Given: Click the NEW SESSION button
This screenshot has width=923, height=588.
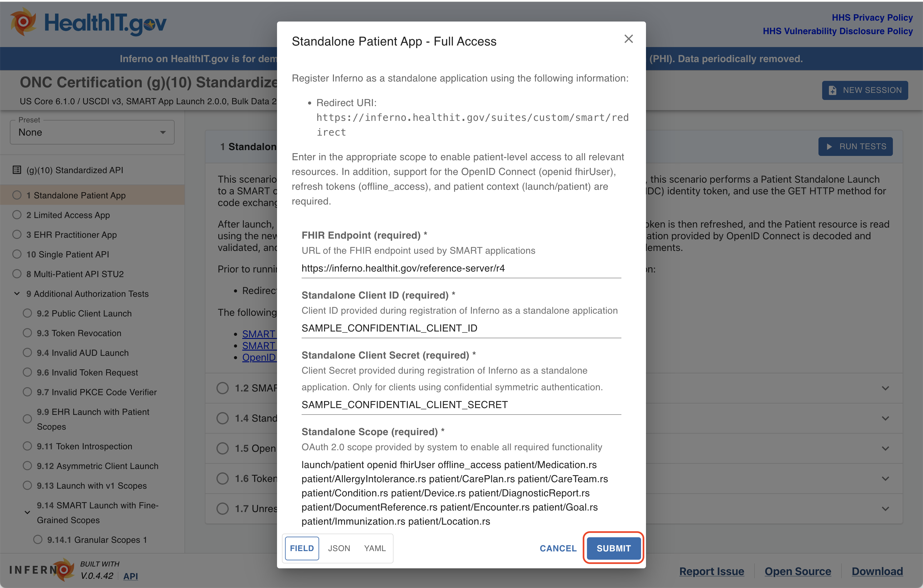Looking at the screenshot, I should pyautogui.click(x=865, y=90).
